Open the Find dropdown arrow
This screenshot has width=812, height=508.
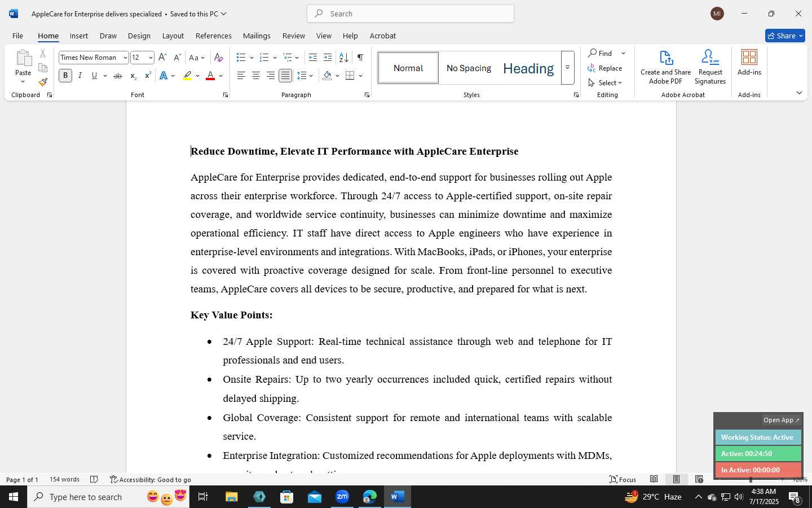pyautogui.click(x=623, y=53)
